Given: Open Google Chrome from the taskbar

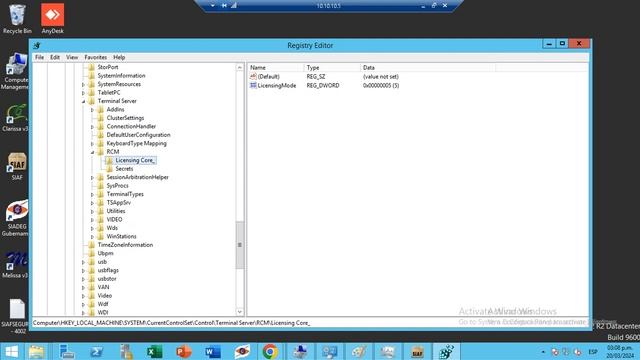Looking at the screenshot, I should tap(270, 351).
